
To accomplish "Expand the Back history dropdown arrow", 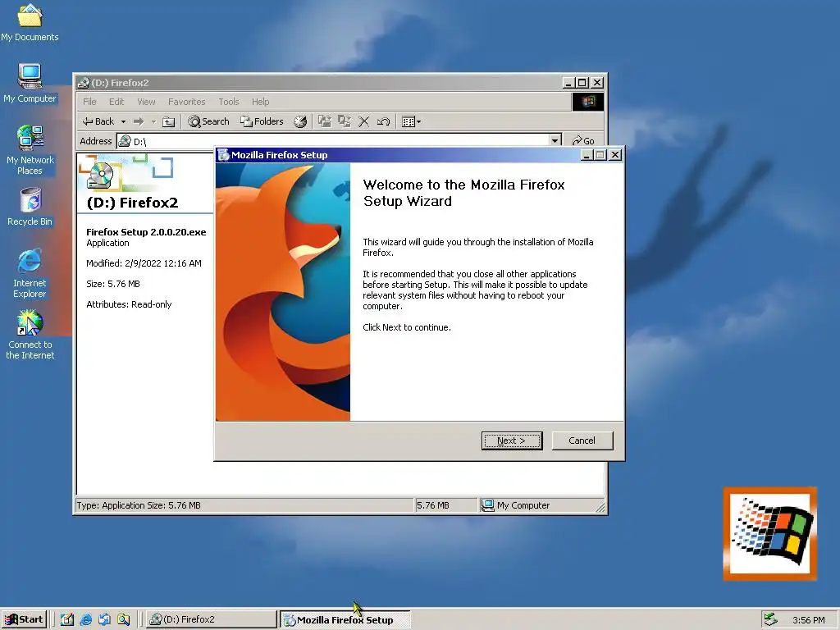I will [x=123, y=121].
